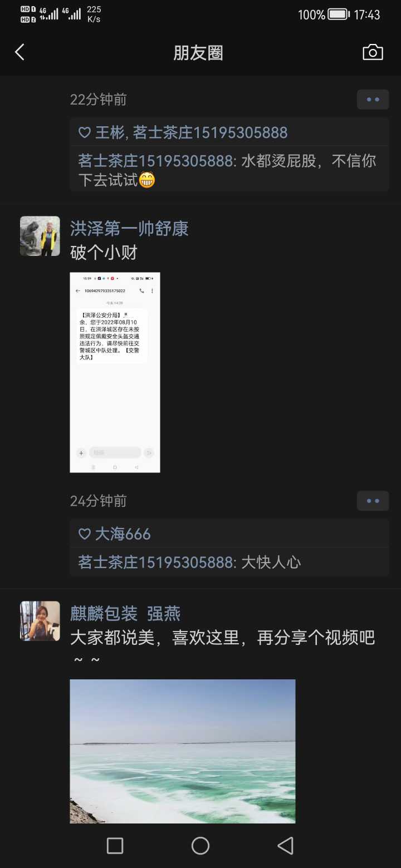The image size is (401, 868).
Task: Reply to the comment 水都烫屁股
Action: click(x=229, y=170)
